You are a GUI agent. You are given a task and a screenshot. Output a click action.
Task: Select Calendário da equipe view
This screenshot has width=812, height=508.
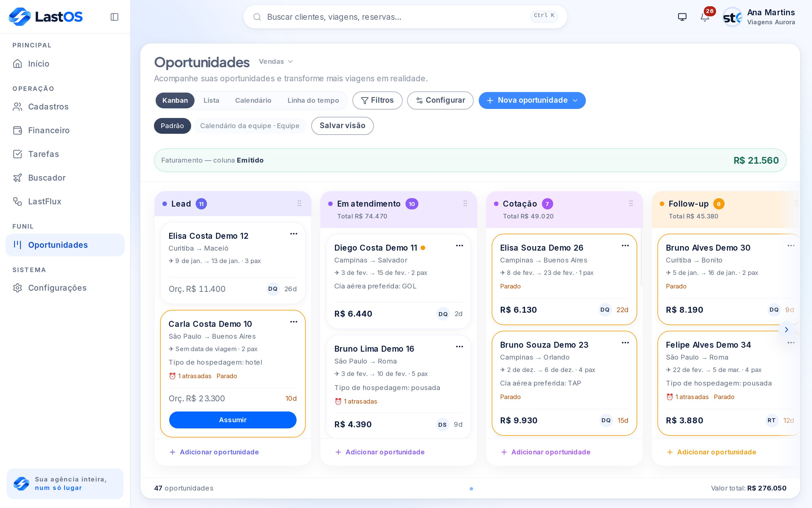coord(250,126)
